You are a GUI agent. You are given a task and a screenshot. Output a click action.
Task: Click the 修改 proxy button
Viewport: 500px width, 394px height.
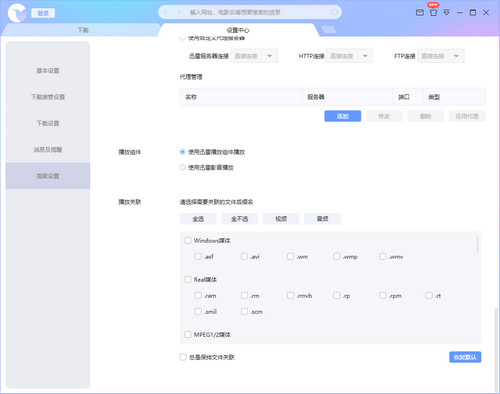tap(384, 116)
